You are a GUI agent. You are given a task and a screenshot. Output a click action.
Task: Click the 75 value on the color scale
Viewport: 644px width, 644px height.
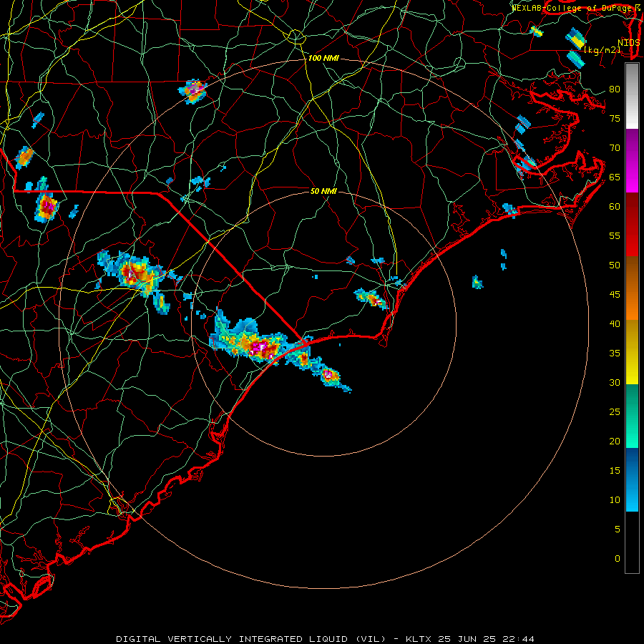(x=615, y=119)
